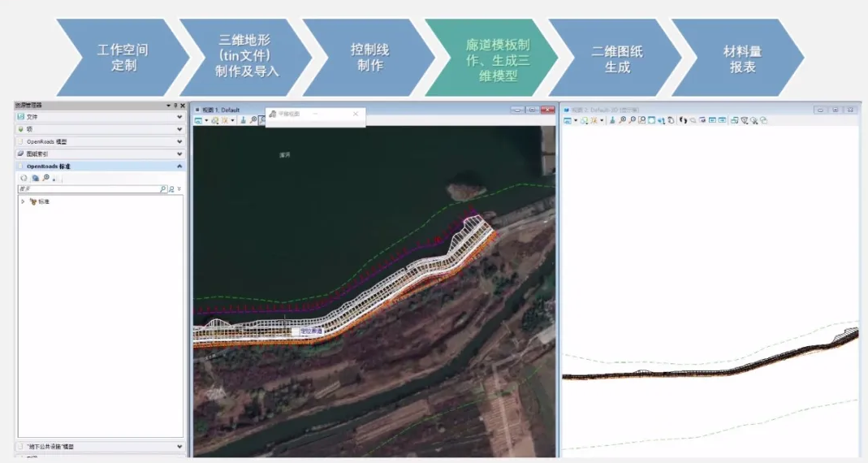Click refresh icon in OpenRoads 标准 panel toolbar
Image resolution: width=868 pixels, height=463 pixels.
pos(24,179)
